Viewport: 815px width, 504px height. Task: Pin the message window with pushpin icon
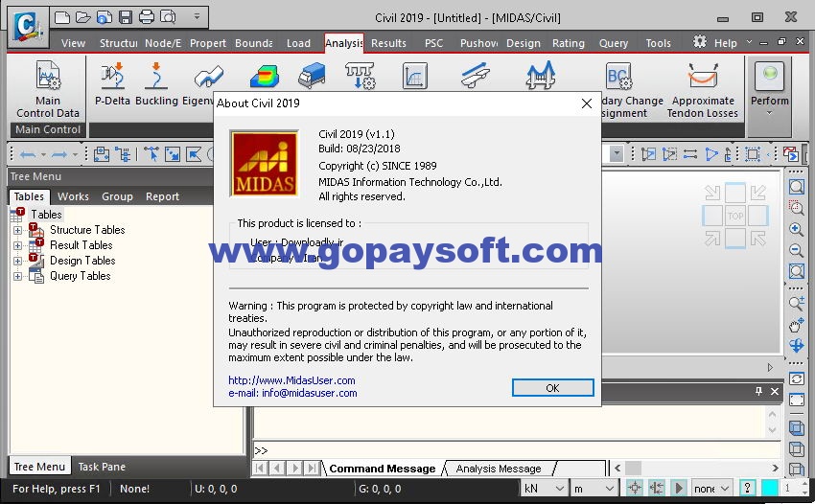click(758, 391)
